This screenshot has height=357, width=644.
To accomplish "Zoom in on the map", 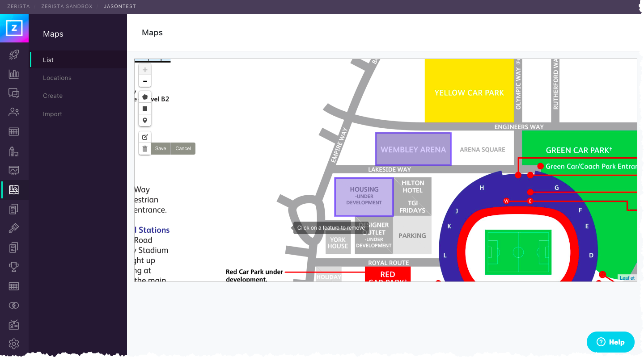I will click(145, 70).
